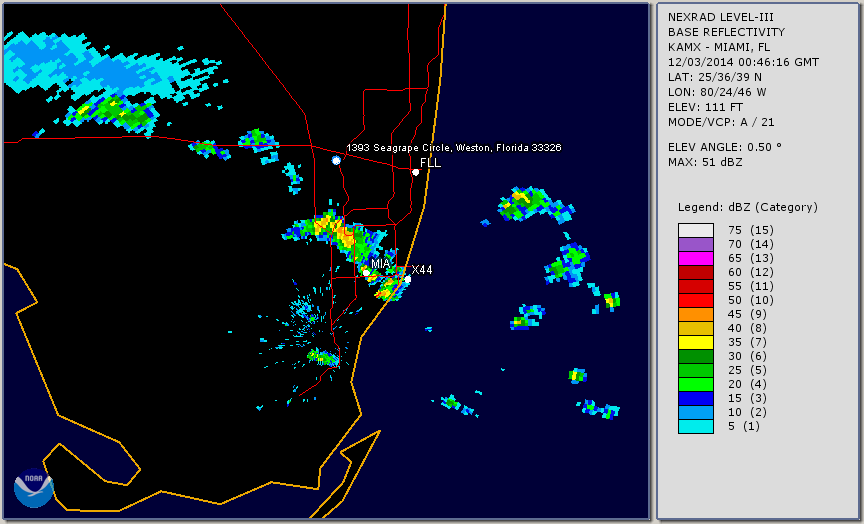864x524 pixels.
Task: Click the 12/03/2014 00:46:16 GMT timestamp
Action: tap(743, 62)
